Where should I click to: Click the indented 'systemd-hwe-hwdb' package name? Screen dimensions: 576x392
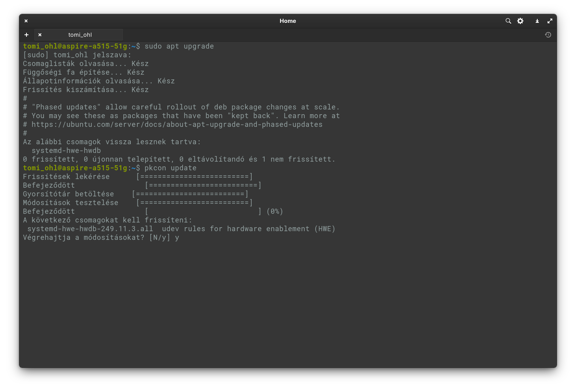click(x=66, y=151)
